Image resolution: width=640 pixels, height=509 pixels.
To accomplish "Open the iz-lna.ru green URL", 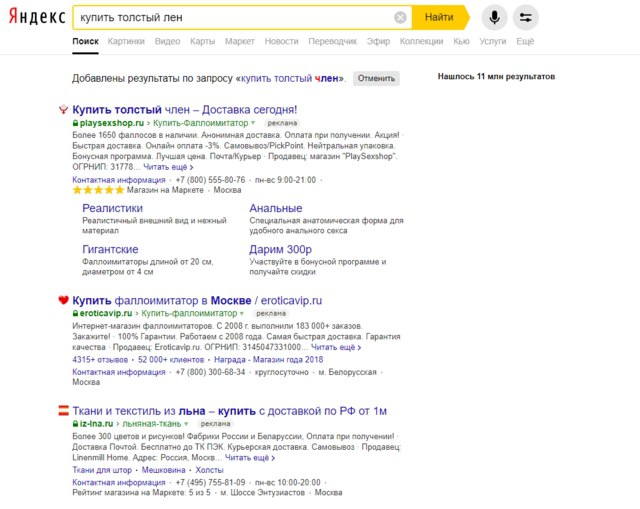I will [x=97, y=424].
